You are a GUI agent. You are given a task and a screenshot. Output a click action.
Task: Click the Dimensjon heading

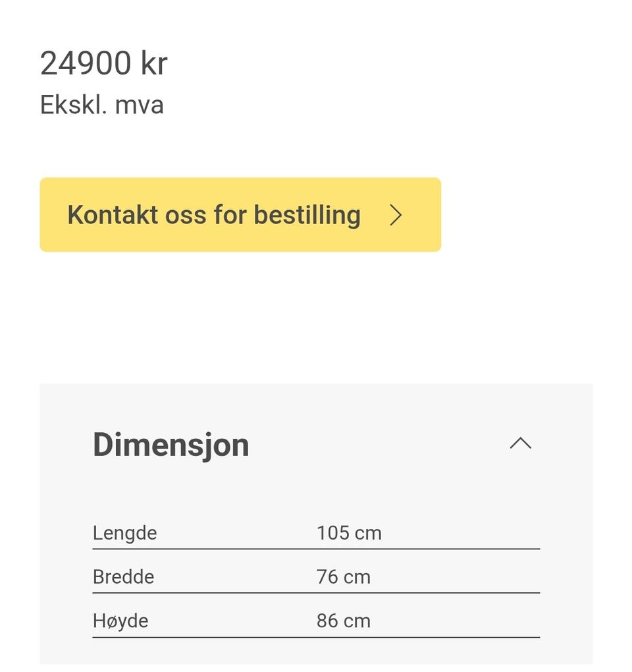click(x=171, y=445)
